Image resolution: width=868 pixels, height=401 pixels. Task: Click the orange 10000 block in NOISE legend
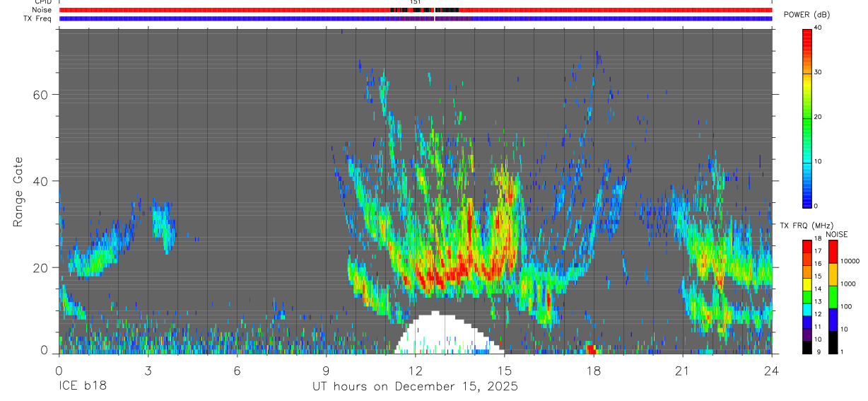[833, 274]
